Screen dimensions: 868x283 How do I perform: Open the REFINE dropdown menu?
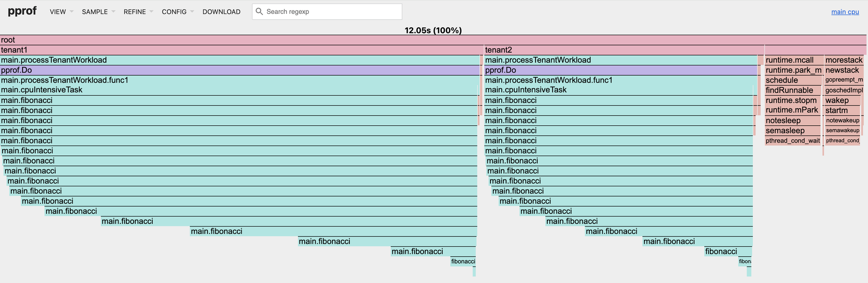tap(138, 12)
